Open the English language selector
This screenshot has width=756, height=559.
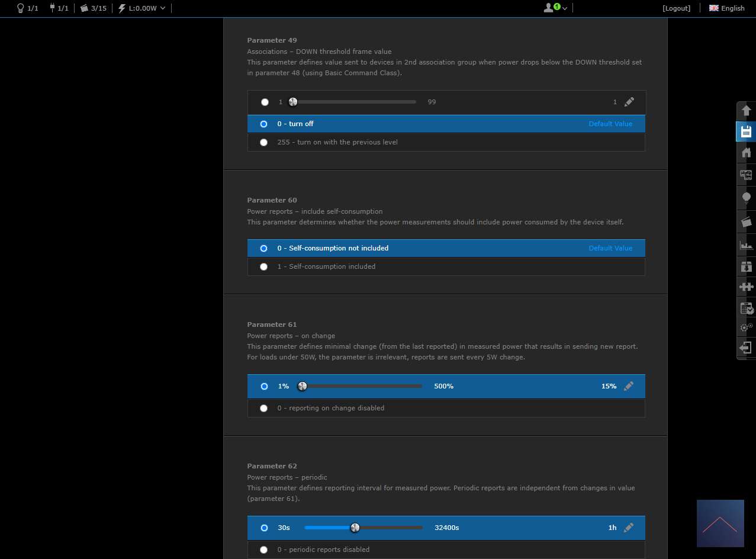(727, 8)
